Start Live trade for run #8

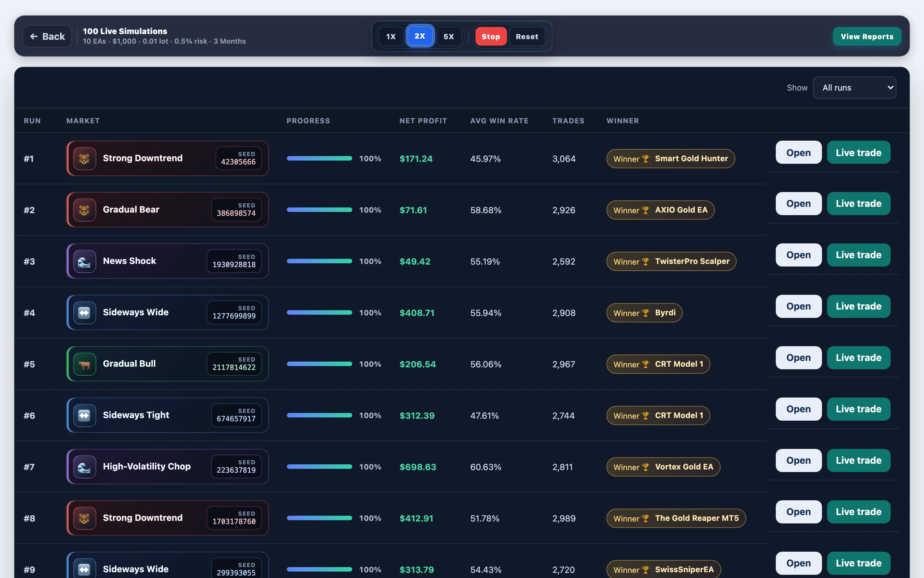[858, 512]
